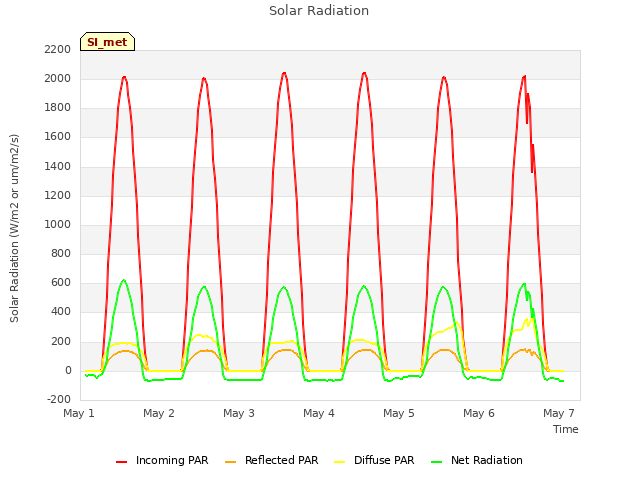Click the 600 y-axis tick label

point(62,283)
